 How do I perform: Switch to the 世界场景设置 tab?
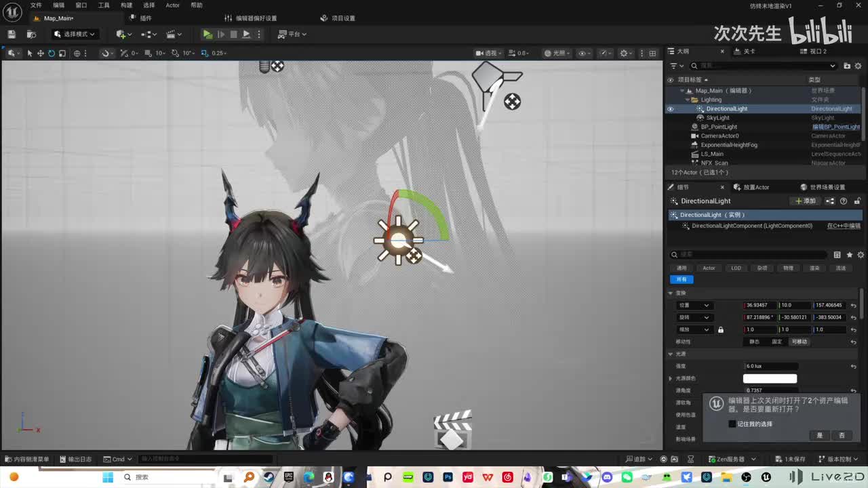tap(823, 187)
